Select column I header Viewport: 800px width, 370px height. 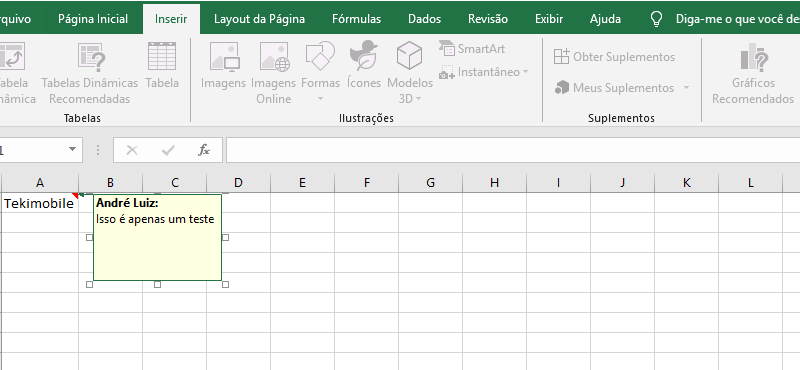tap(558, 183)
